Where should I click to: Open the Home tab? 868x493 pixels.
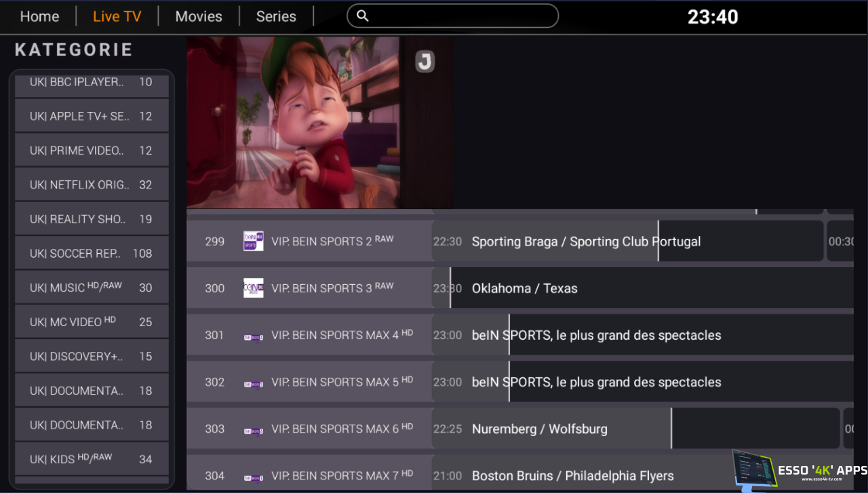39,16
